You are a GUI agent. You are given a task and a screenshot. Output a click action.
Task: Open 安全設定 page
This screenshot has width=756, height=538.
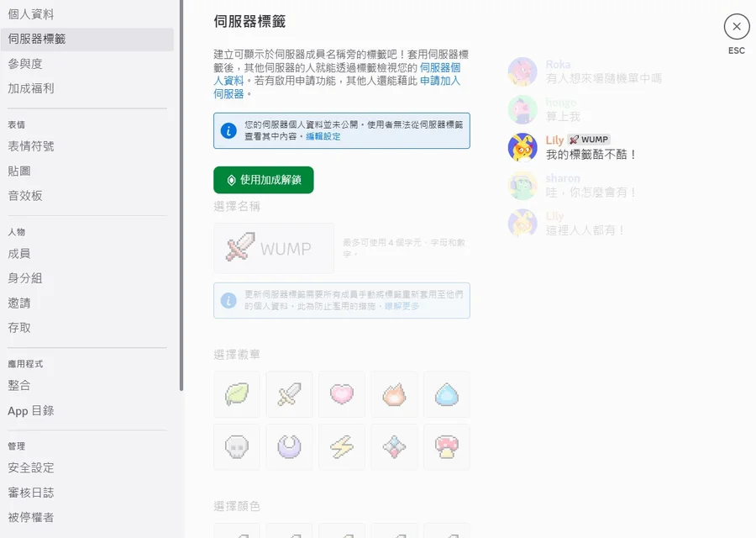(x=87, y=467)
